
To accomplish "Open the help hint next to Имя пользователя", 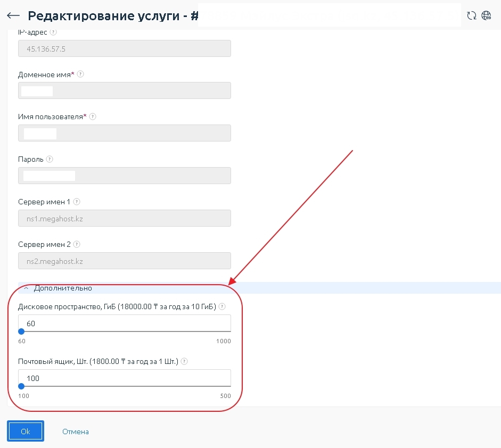I will tap(93, 117).
